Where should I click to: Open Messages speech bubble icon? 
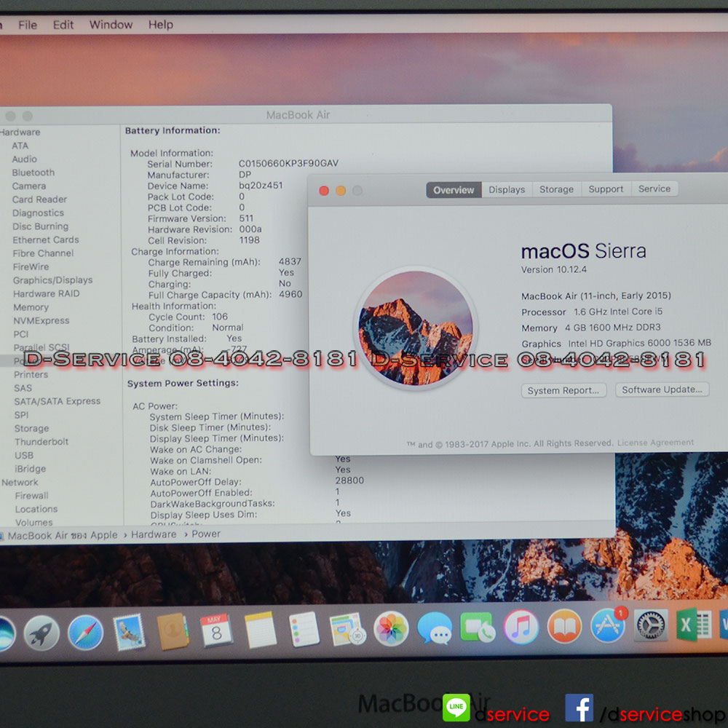[x=435, y=628]
